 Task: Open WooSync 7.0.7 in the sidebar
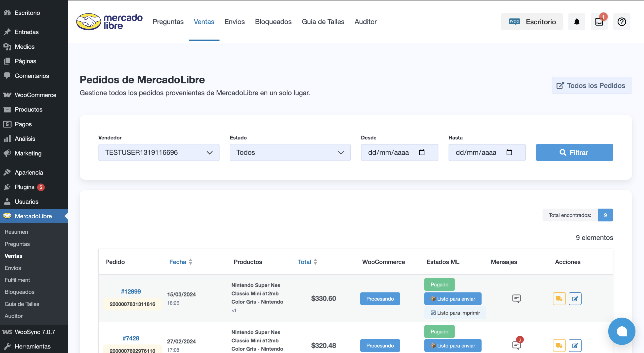(x=34, y=332)
